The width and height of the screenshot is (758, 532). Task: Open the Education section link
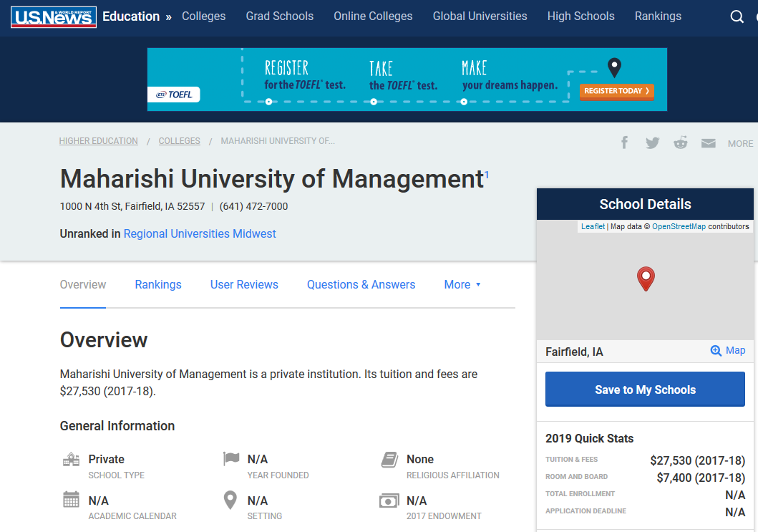coord(131,16)
